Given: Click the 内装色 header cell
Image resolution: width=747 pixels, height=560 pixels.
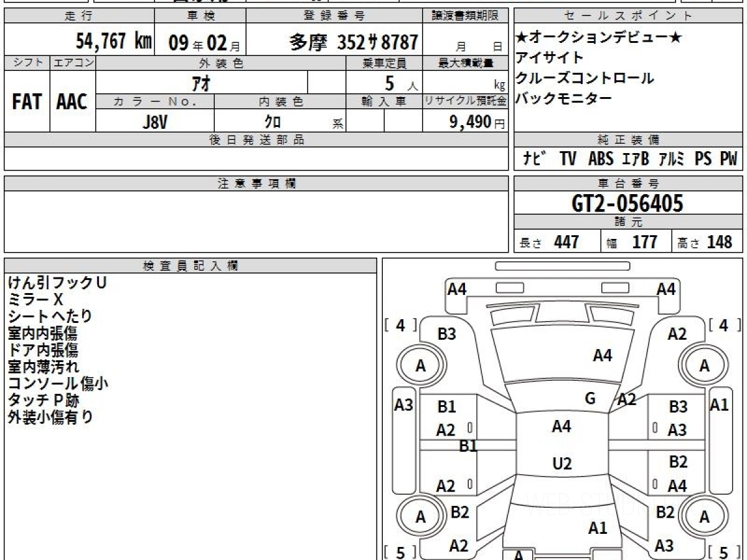Looking at the screenshot, I should 280,101.
